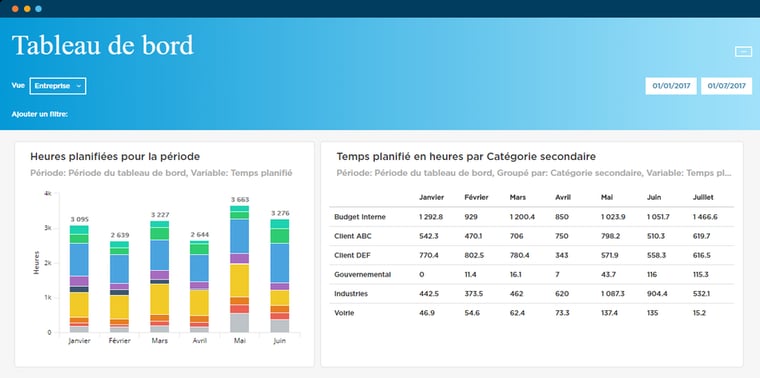The width and height of the screenshot is (760, 378).
Task: Select the blue segment of Mai bar
Action: 239,236
